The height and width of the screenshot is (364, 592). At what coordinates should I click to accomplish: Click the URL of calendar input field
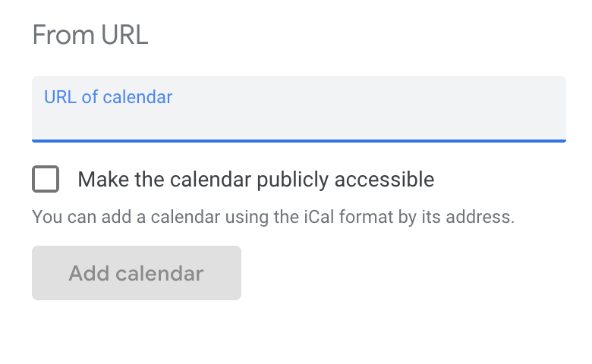pyautogui.click(x=298, y=118)
